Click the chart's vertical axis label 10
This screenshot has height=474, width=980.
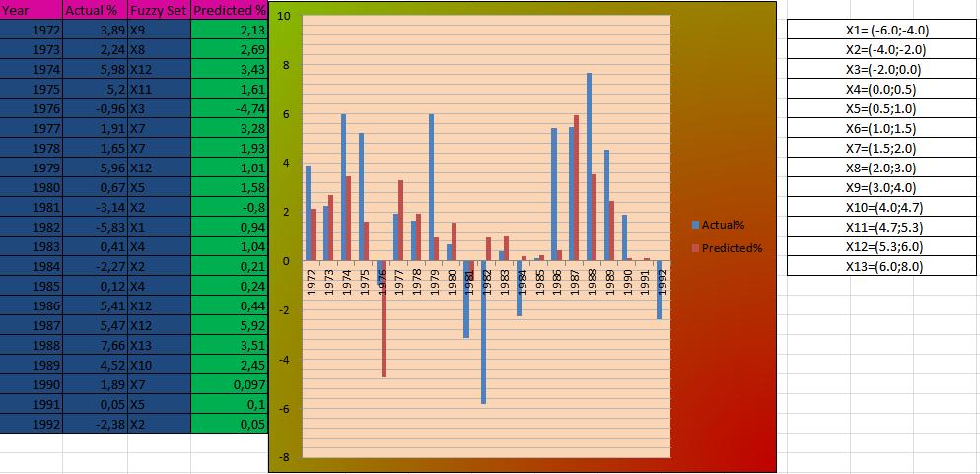[284, 17]
